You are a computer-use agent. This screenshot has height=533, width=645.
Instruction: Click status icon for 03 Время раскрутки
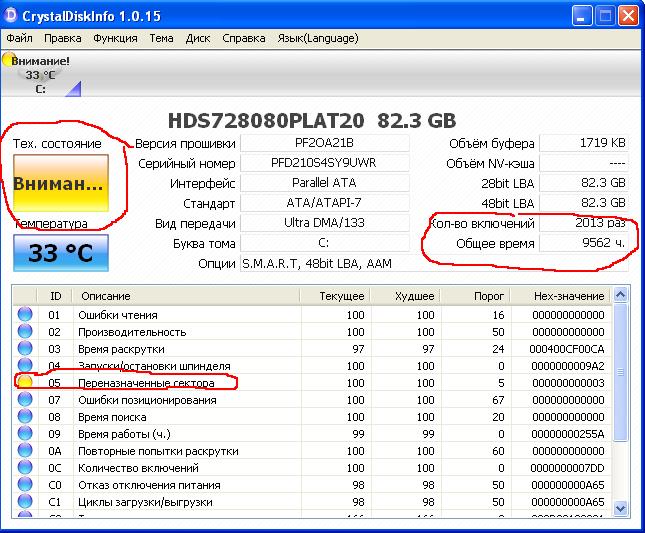point(25,348)
